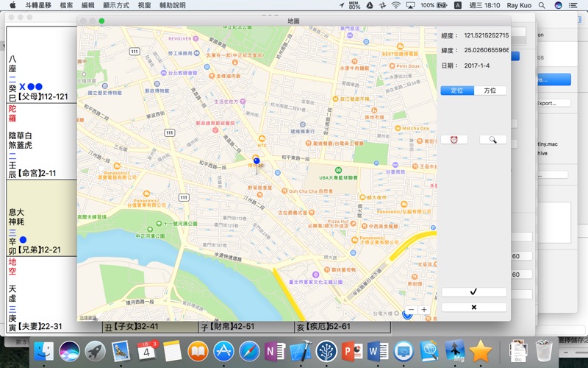Screen dimensions: 588x368
Task: Open the 檔案 menu
Action: (66, 5)
